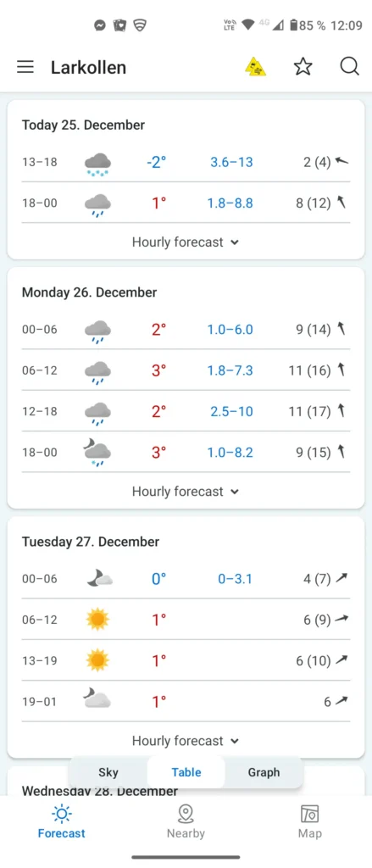Tap the Forecast sun icon tab
Viewport: 372px width, 868px height.
[62, 821]
